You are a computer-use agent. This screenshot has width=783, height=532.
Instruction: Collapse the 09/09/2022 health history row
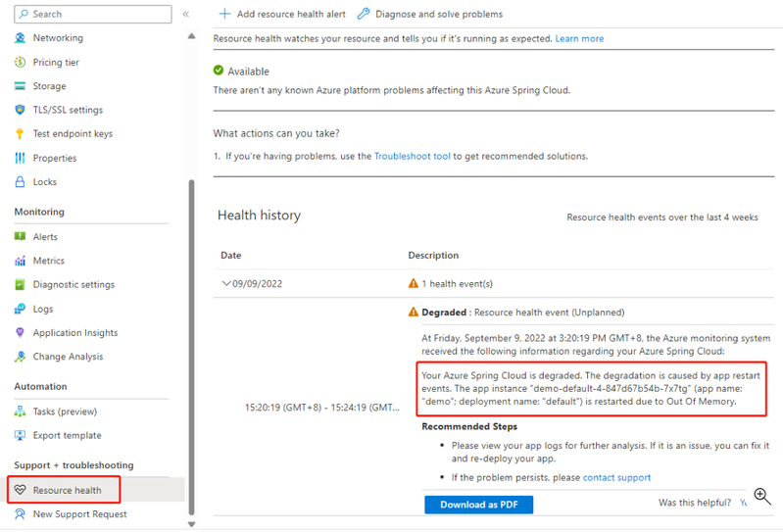[x=226, y=283]
